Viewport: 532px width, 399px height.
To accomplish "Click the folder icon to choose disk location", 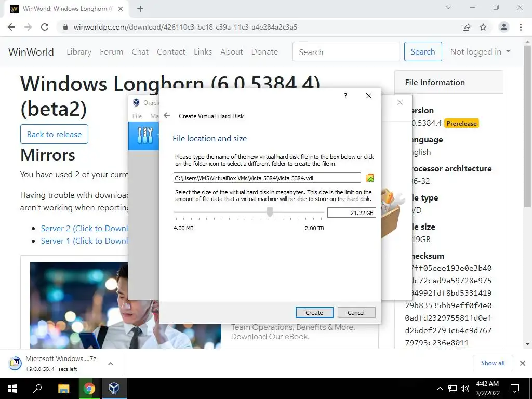I will (369, 178).
